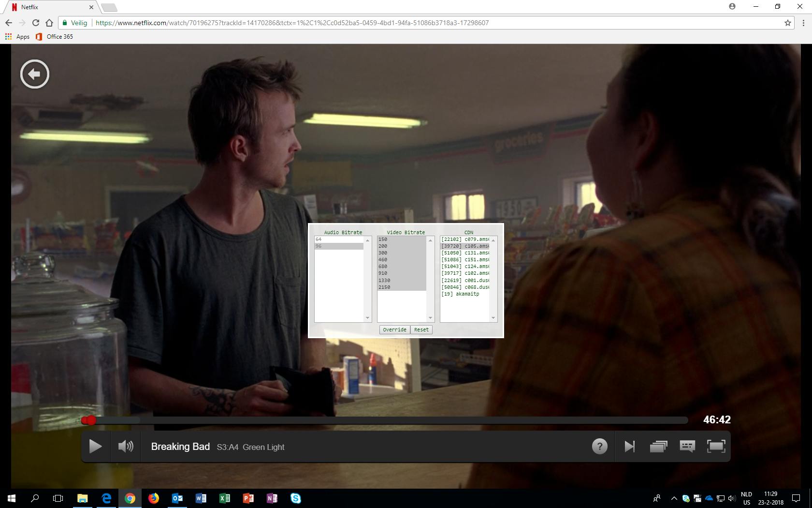The image size is (812, 508).
Task: Open Skype from the taskbar
Action: (x=296, y=498)
